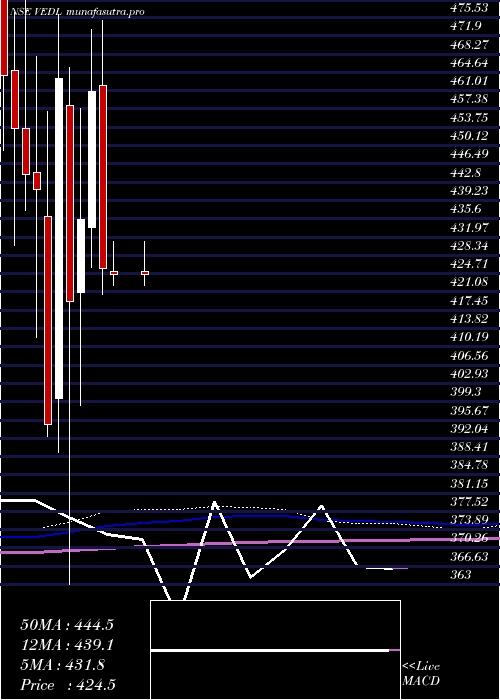
Task: Select the last small red candlestick
Action: (145, 273)
